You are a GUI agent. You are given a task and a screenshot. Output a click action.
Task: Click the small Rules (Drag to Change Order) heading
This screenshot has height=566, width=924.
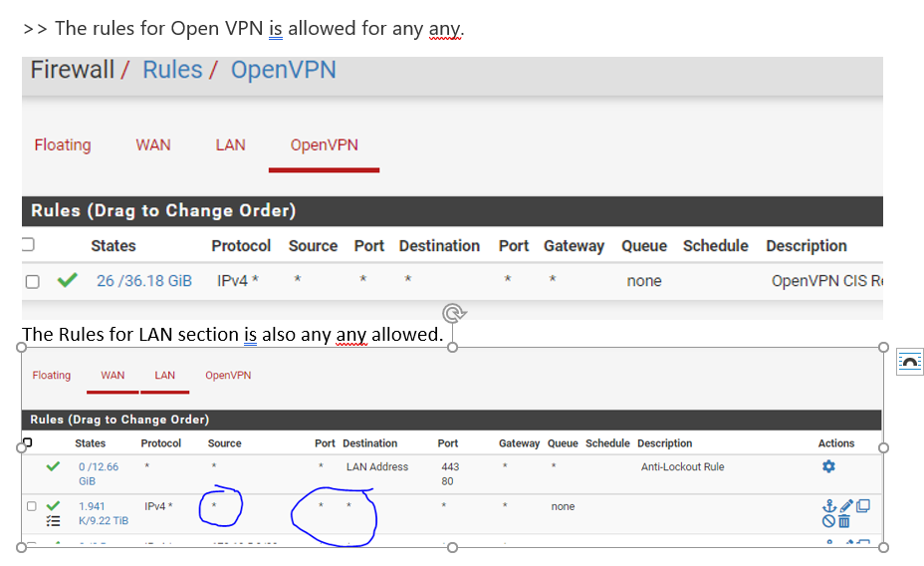[x=119, y=420]
